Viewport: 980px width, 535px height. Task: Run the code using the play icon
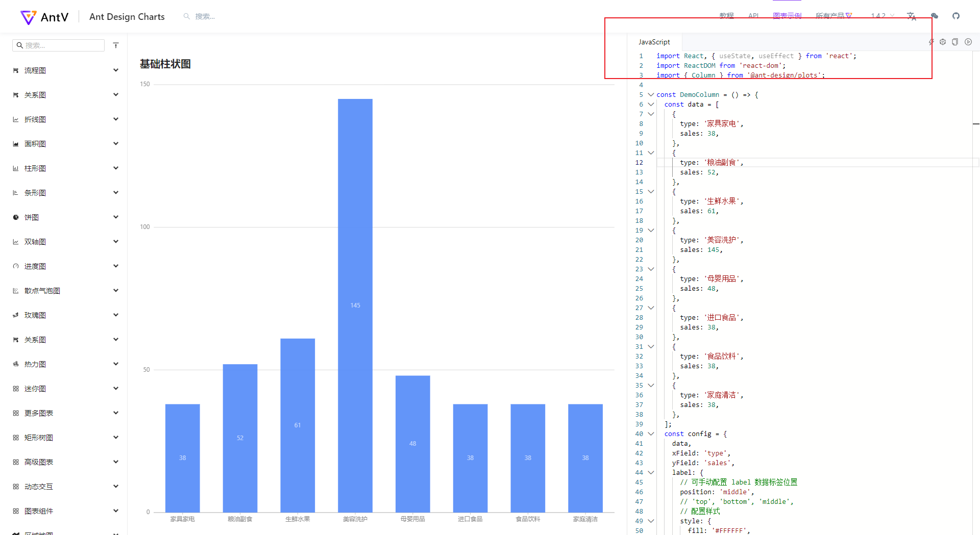coord(968,42)
